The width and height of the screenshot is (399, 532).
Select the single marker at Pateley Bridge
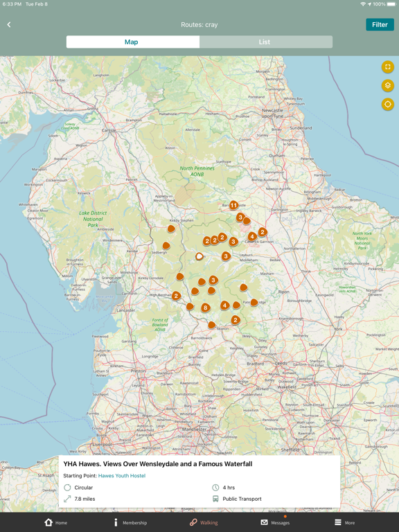coord(254,302)
